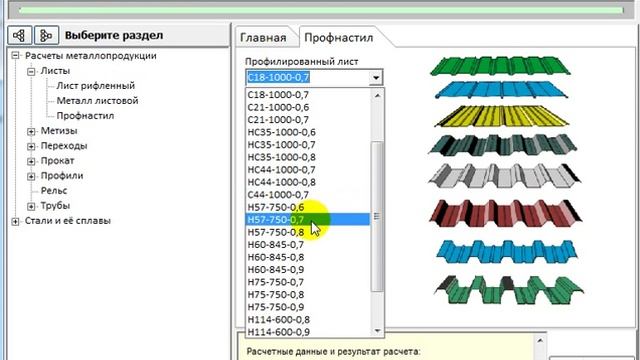Click the dropdown list scroll-up arrow

click(x=377, y=96)
